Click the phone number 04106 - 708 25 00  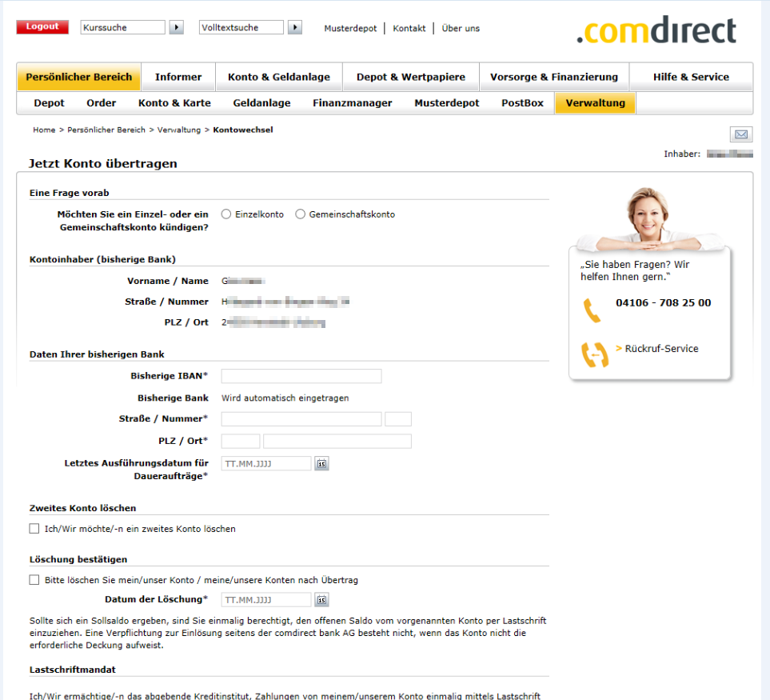pos(664,302)
